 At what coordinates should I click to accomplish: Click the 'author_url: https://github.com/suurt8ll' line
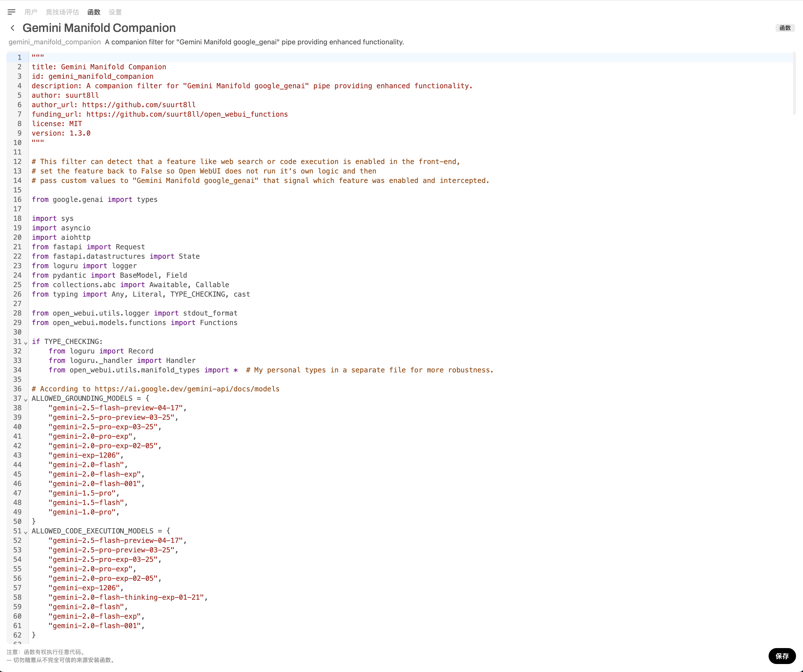point(113,105)
